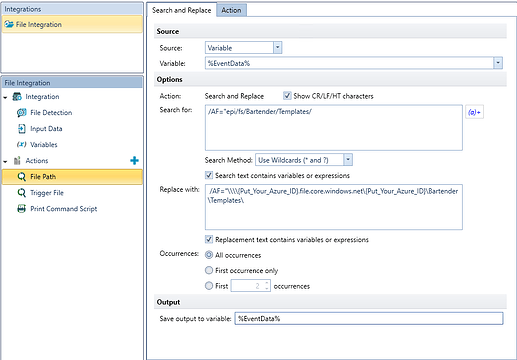Select Print Command Script action
The height and width of the screenshot is (360, 517).
pos(64,209)
